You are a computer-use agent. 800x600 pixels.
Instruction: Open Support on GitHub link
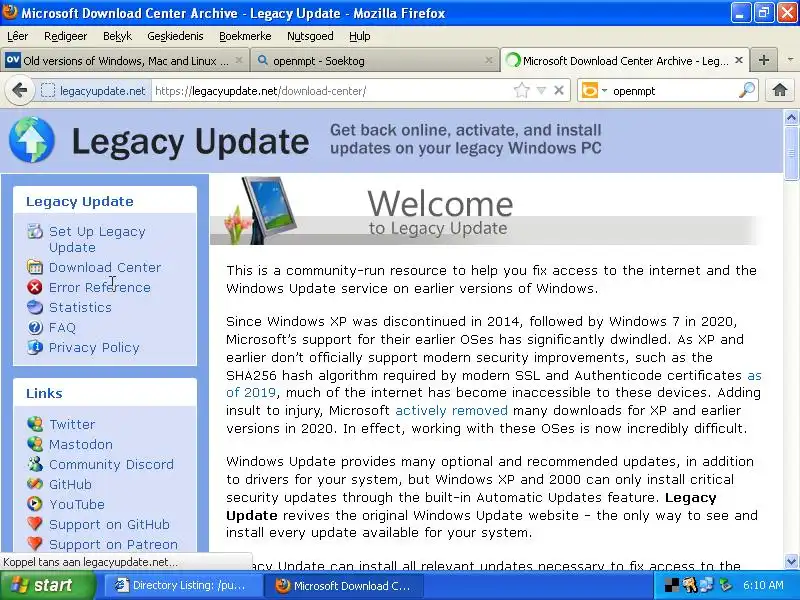[109, 524]
